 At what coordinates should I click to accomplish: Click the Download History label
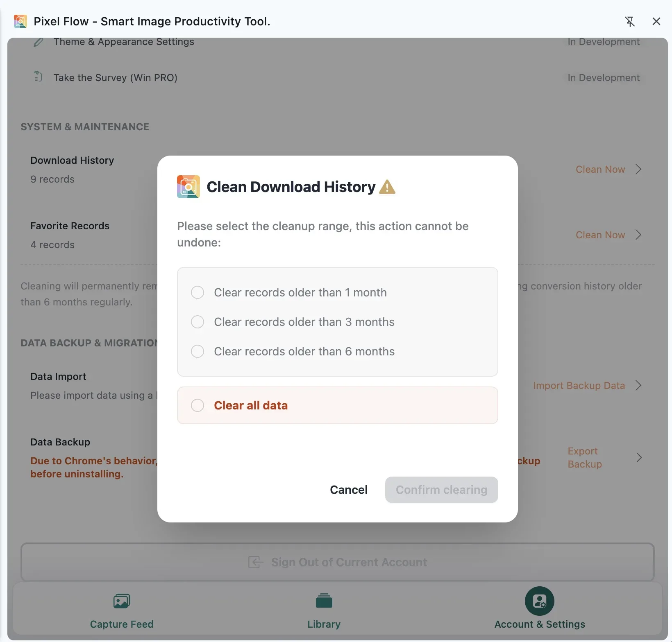pos(72,160)
